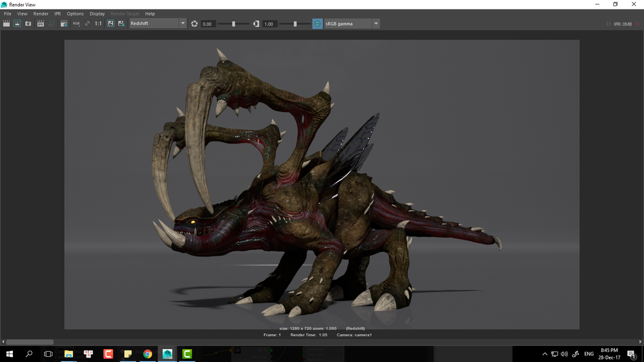Open the Display menu
The height and width of the screenshot is (362, 644).
[x=97, y=13]
